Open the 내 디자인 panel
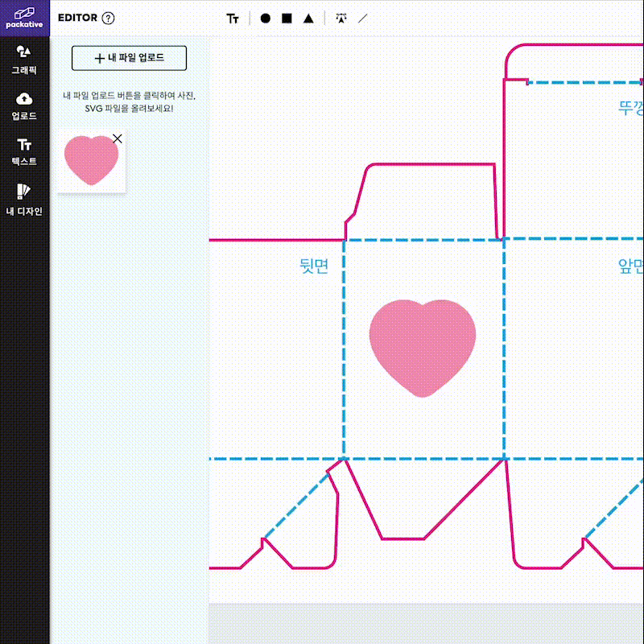The image size is (644, 644). 25,200
